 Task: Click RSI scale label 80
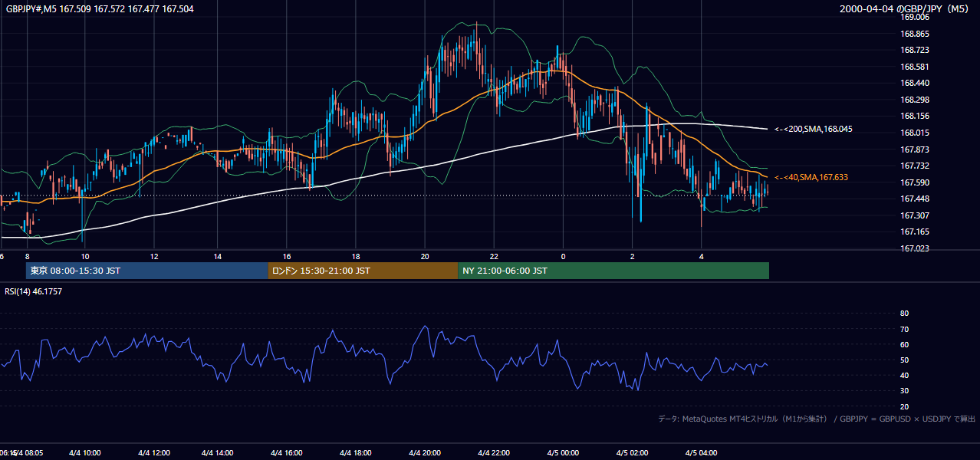(x=904, y=314)
